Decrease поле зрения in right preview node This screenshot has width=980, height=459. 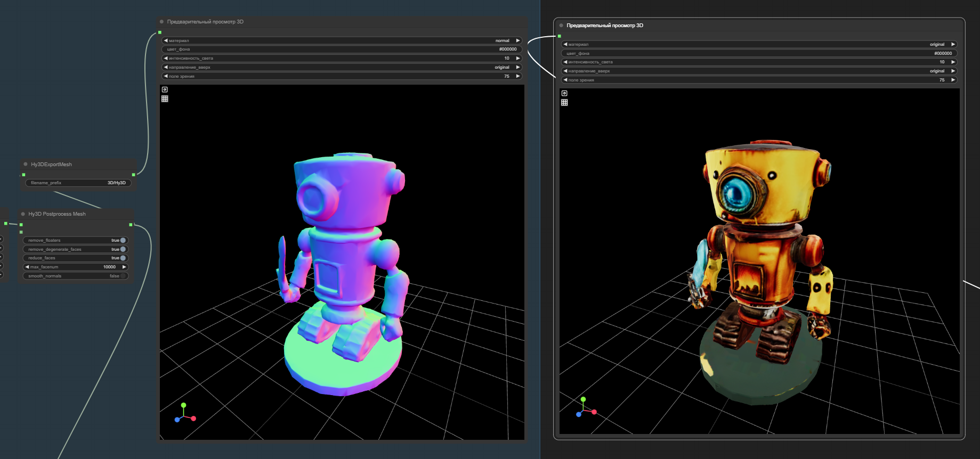coord(565,80)
